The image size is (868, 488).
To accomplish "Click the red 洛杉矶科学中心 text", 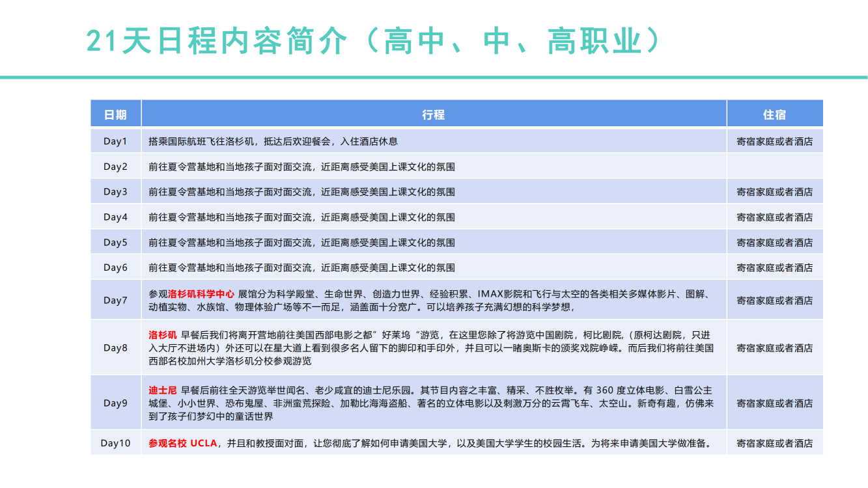I will (201, 294).
